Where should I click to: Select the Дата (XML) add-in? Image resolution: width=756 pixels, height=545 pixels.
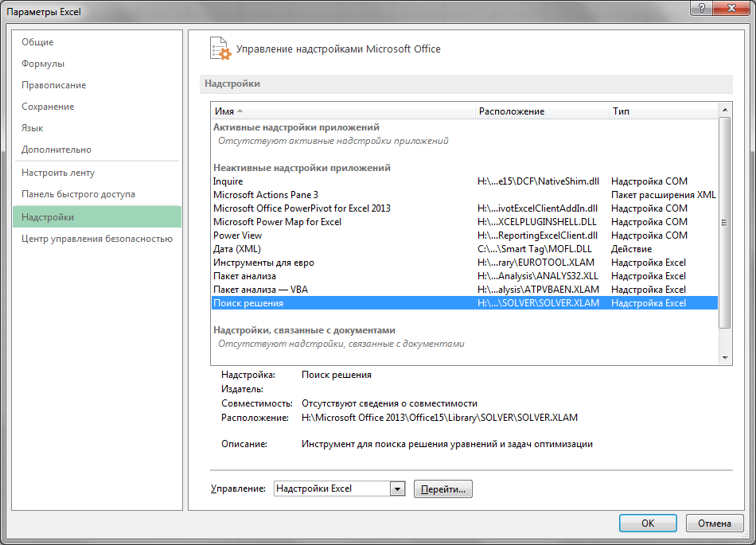coord(464,249)
